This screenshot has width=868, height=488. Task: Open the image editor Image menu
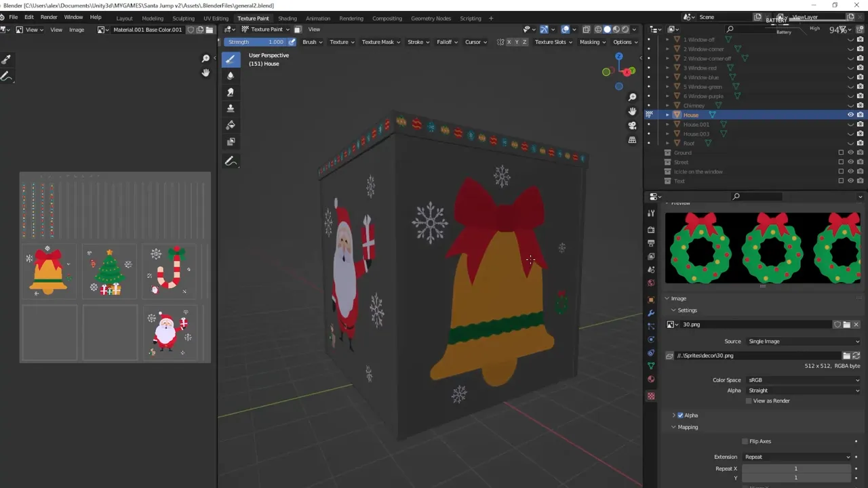click(77, 30)
